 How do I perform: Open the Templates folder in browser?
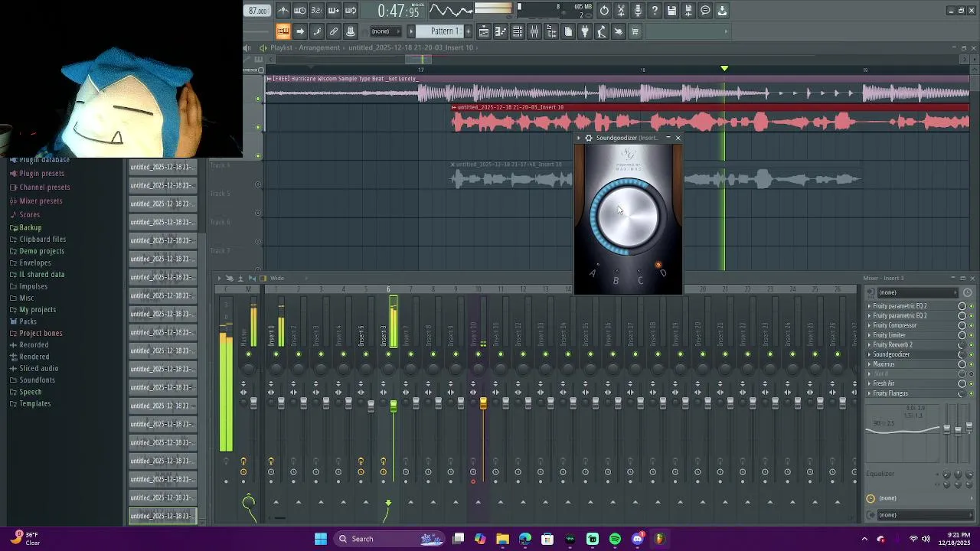tap(35, 404)
